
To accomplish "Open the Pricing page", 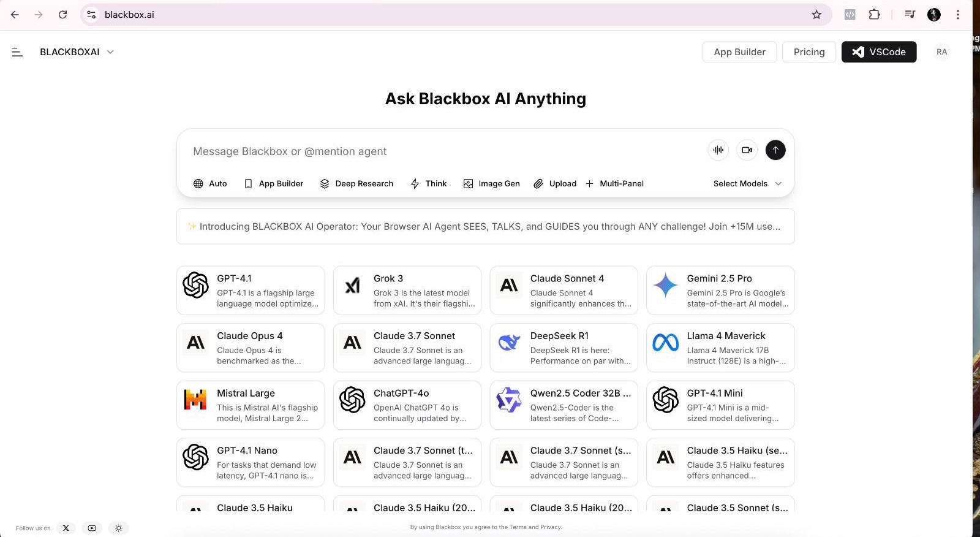I will click(809, 52).
